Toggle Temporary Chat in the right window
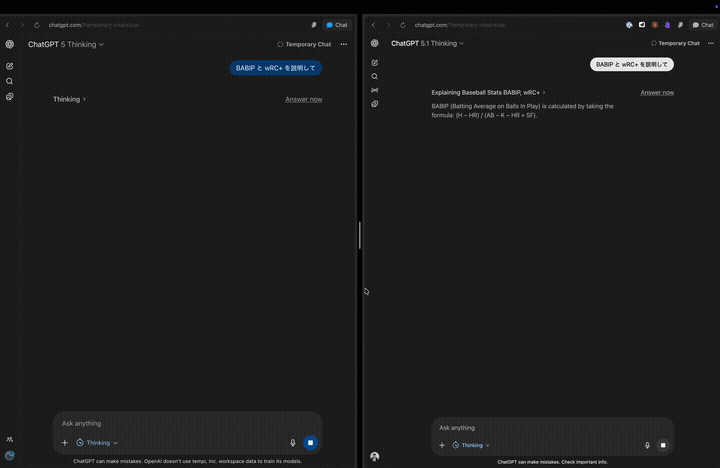The width and height of the screenshot is (720, 468). [x=675, y=44]
